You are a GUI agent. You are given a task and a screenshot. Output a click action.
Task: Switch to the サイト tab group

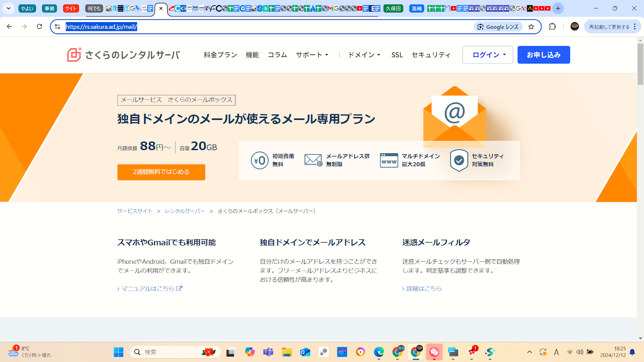click(71, 8)
